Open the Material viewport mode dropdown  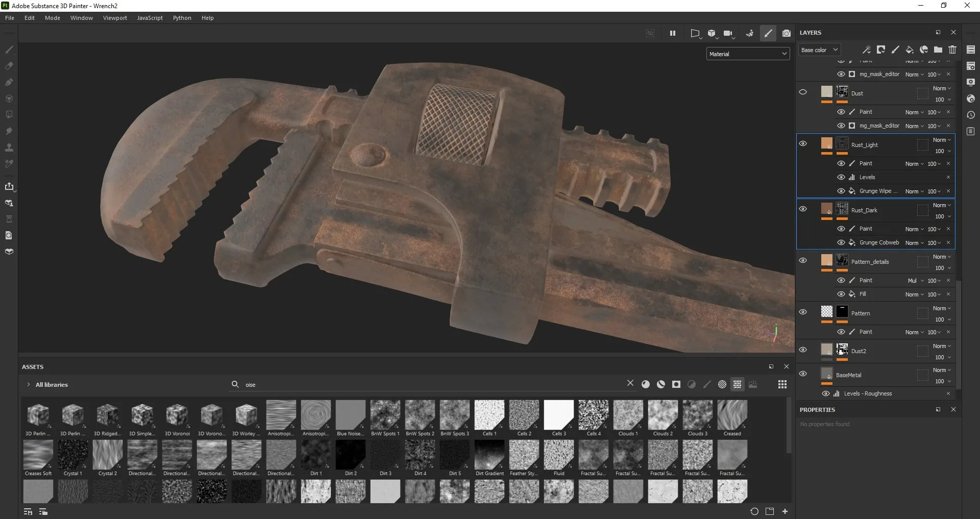point(748,54)
